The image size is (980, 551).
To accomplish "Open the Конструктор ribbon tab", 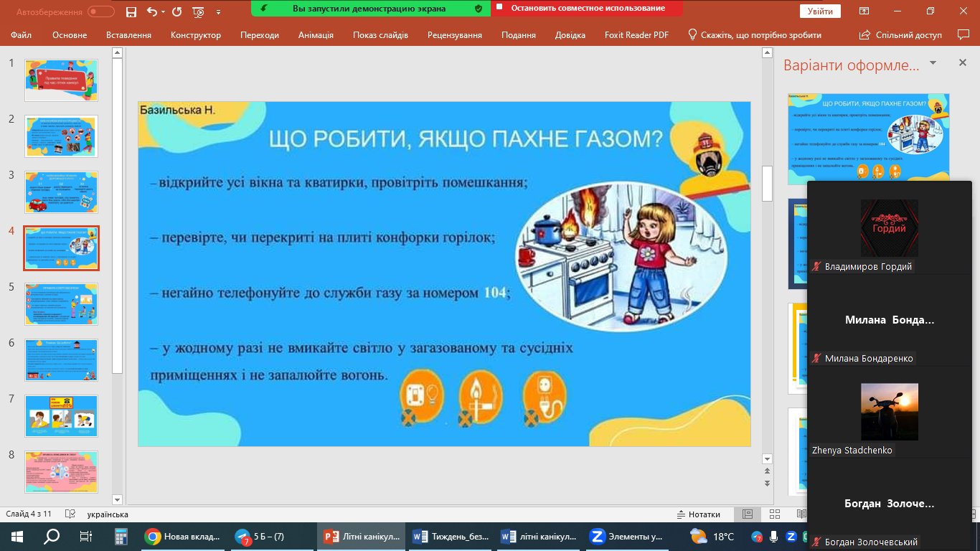I will coord(196,35).
